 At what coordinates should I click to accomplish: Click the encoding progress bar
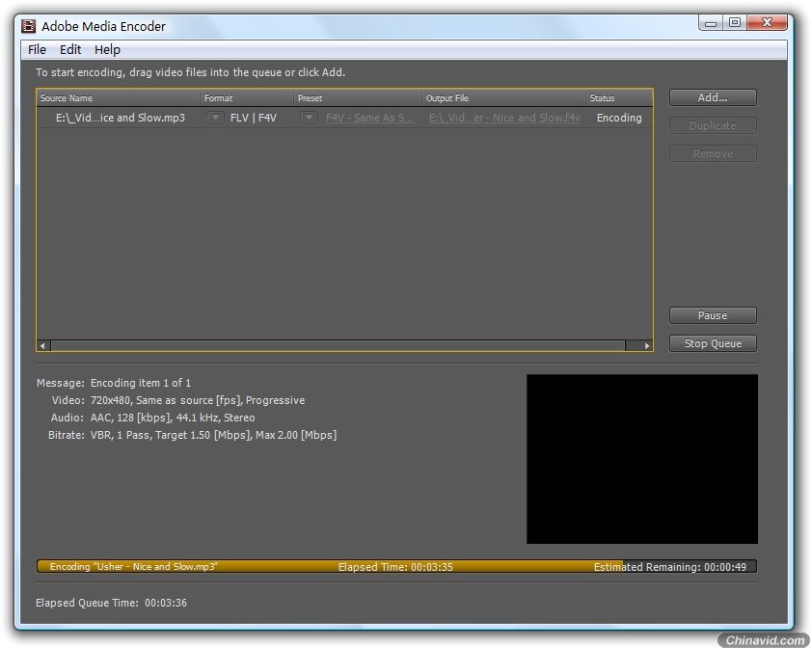(396, 566)
